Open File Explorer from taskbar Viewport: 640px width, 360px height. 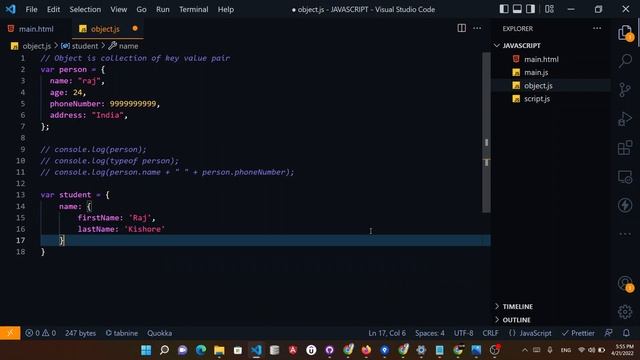point(219,350)
